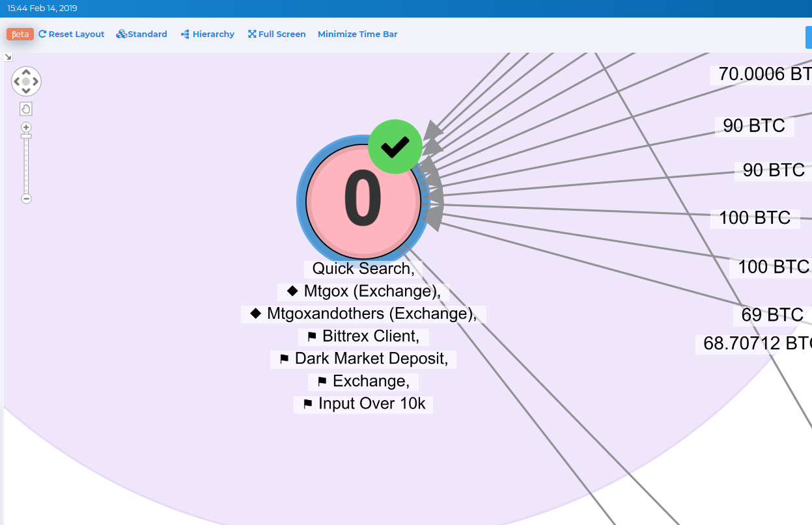Click the Dark Market Deposit flag label

pos(363,359)
